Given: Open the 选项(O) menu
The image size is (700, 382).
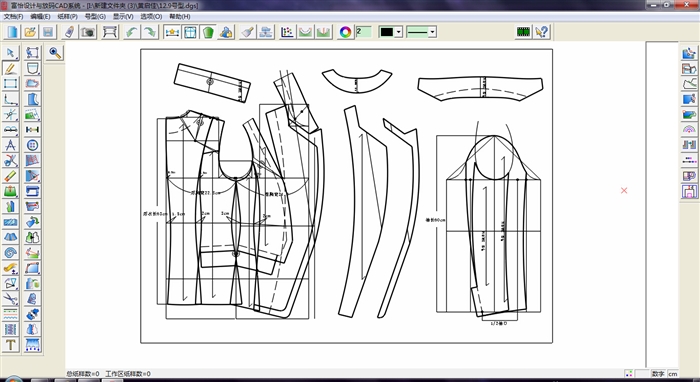Looking at the screenshot, I should (151, 17).
